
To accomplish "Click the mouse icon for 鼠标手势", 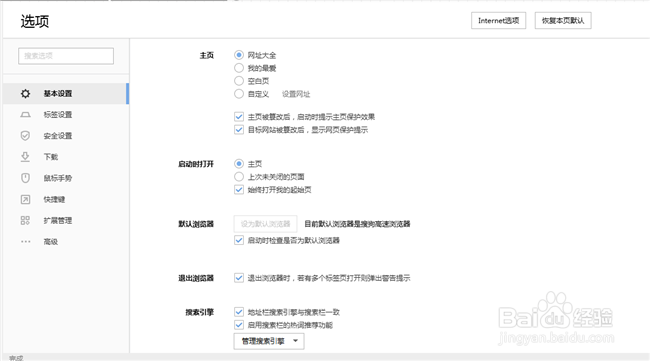I will (x=25, y=178).
